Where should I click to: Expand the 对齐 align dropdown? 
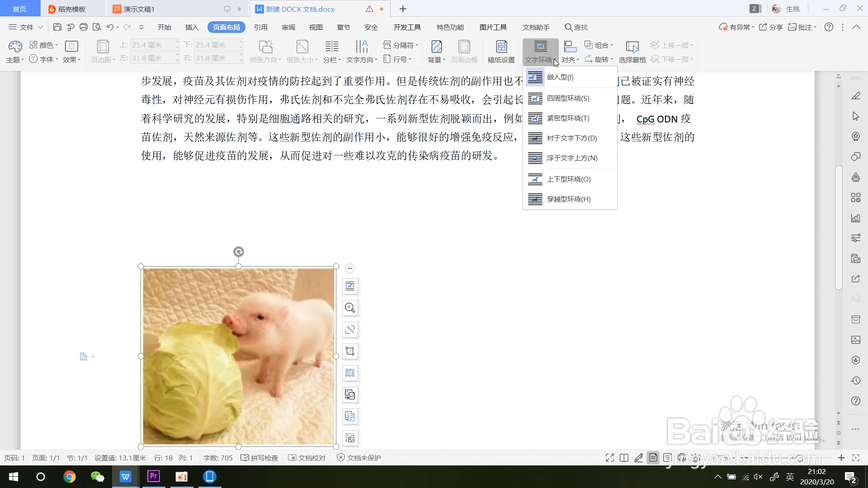pos(570,59)
